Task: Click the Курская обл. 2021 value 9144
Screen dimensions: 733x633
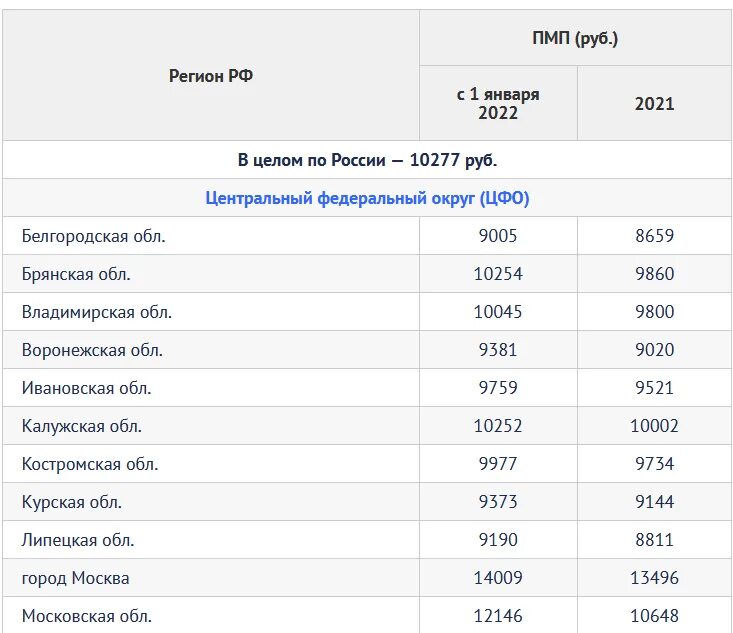Action: point(654,502)
